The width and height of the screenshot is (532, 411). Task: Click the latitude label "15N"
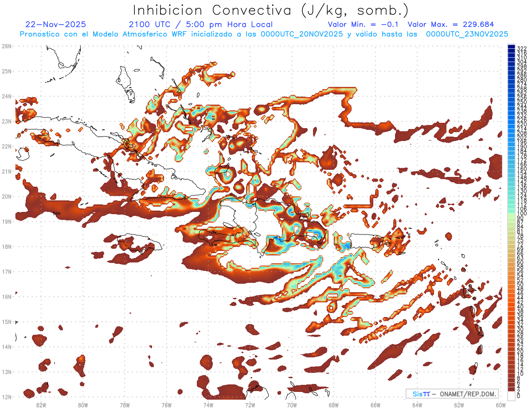(6, 322)
